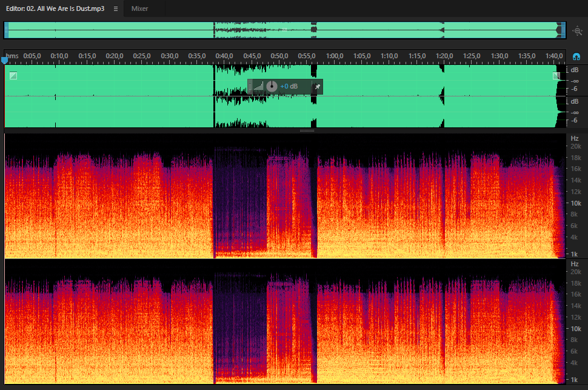
Task: Click 1k on the upper spectrogram frequency scale
Action: tap(574, 254)
